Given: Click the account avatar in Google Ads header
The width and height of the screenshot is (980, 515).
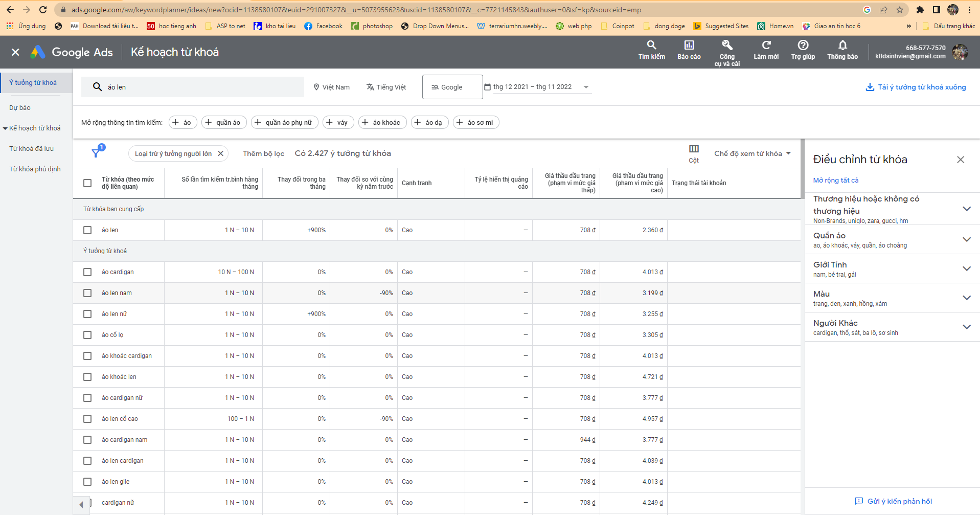Looking at the screenshot, I should tap(960, 52).
